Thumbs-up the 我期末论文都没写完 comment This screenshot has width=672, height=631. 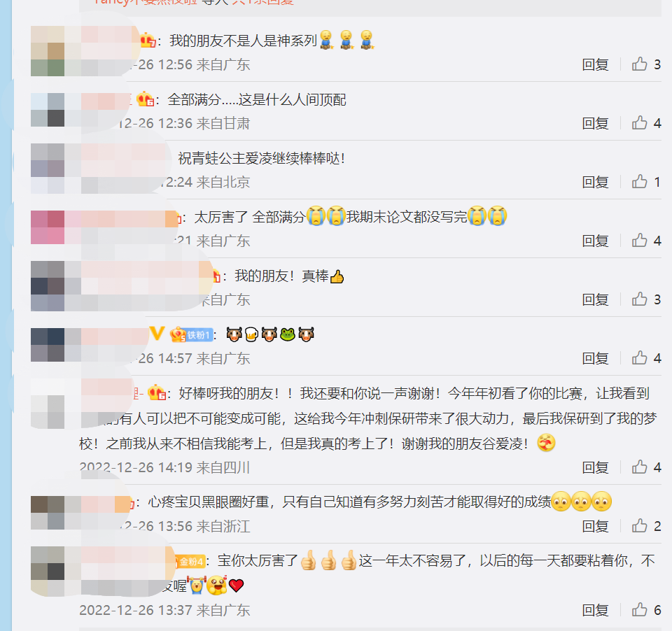click(x=639, y=241)
